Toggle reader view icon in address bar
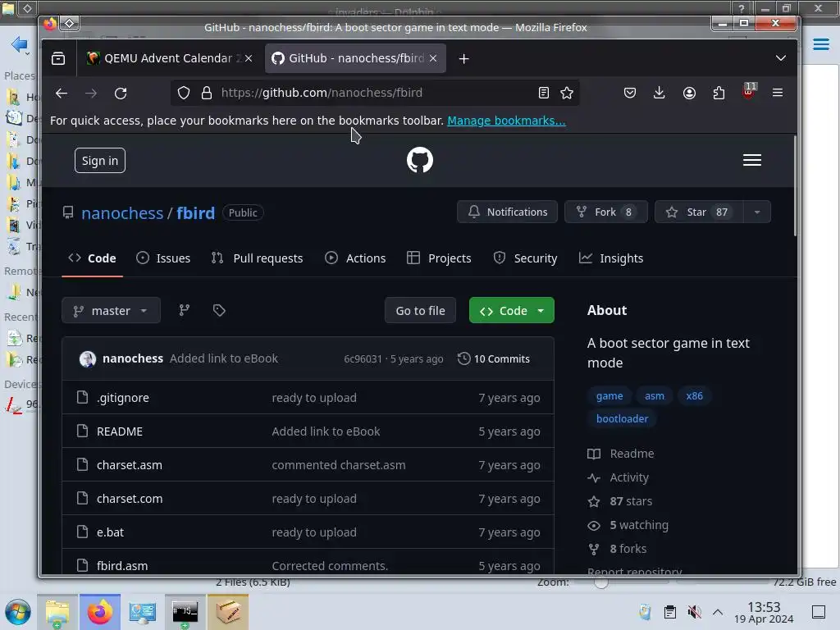This screenshot has width=840, height=630. (543, 94)
